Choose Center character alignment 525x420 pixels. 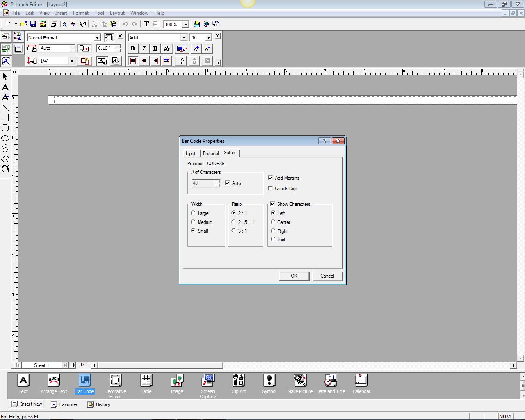tap(273, 222)
